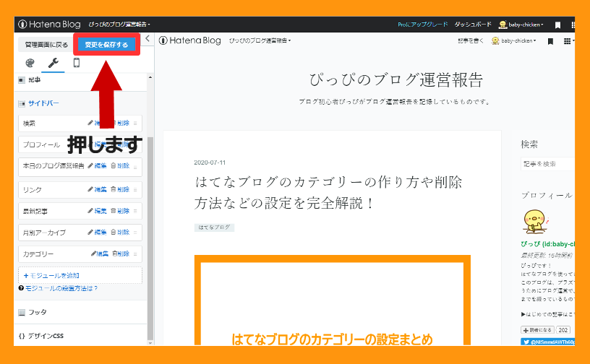The image size is (590, 364).
Task: Expand the フッタ section
Action: 33,312
